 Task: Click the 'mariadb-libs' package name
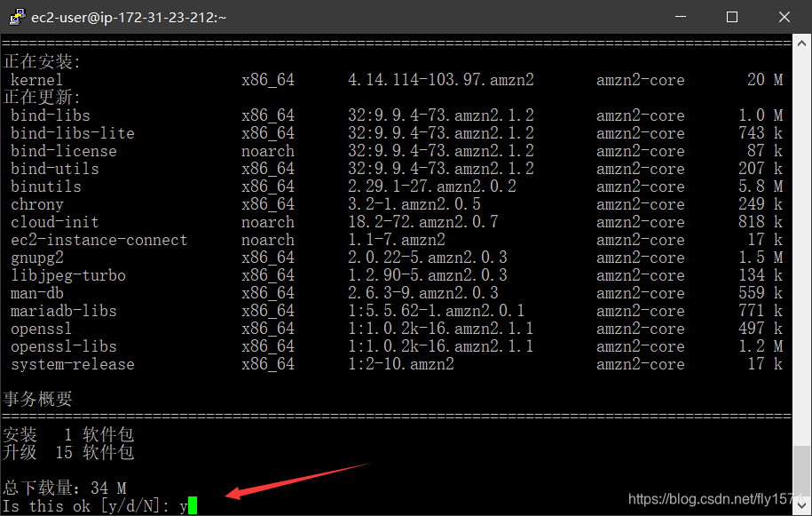point(64,311)
